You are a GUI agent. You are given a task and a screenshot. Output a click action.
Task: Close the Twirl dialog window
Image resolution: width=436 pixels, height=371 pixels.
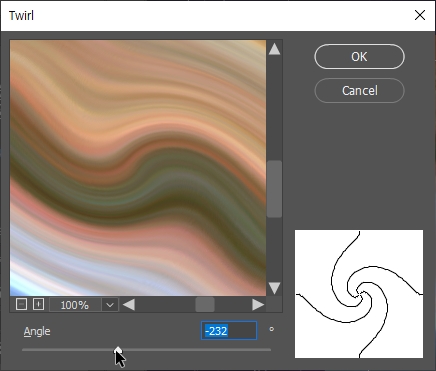click(420, 15)
